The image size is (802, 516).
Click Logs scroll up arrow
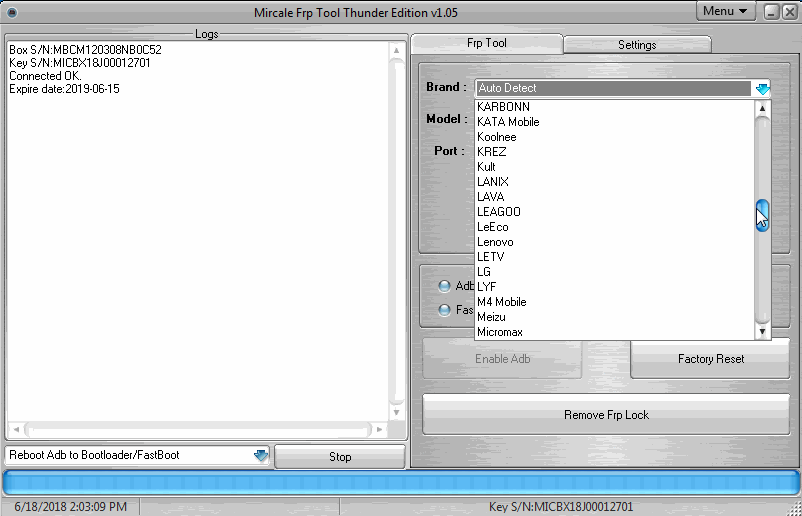coord(396,51)
